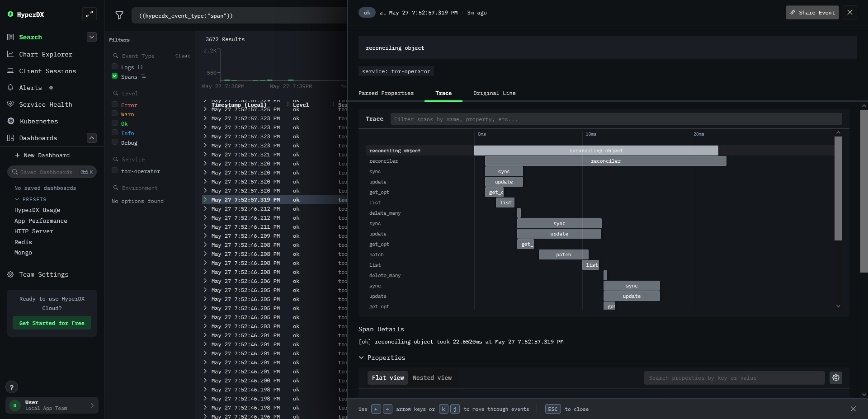Open Team Settings gear item
The width and height of the screenshot is (868, 419).
(44, 274)
